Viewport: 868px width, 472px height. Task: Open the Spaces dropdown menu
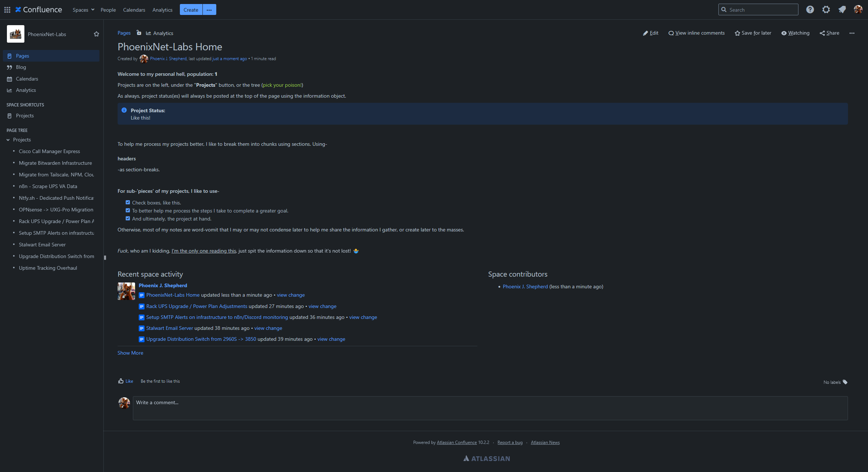[83, 10]
